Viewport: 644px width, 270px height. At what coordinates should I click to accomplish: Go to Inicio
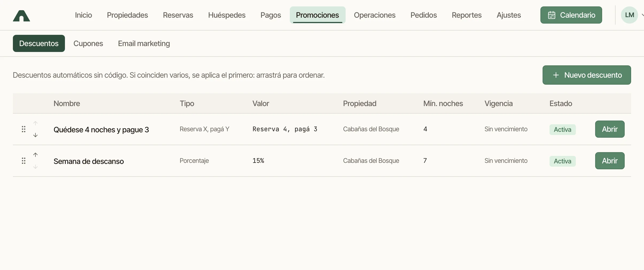point(83,15)
